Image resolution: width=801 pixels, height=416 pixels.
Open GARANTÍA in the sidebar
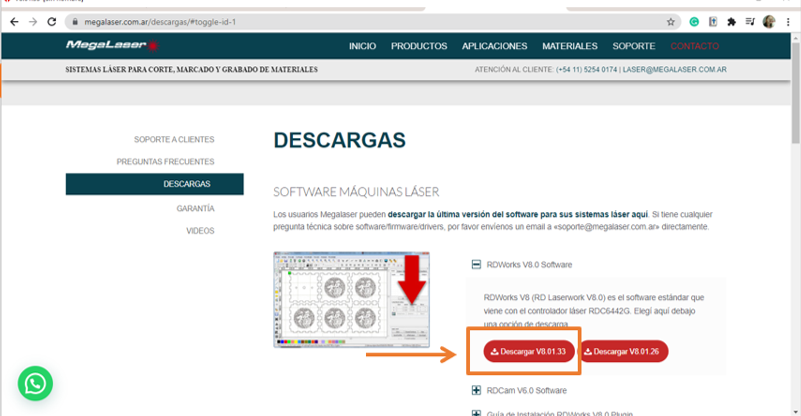coord(195,209)
